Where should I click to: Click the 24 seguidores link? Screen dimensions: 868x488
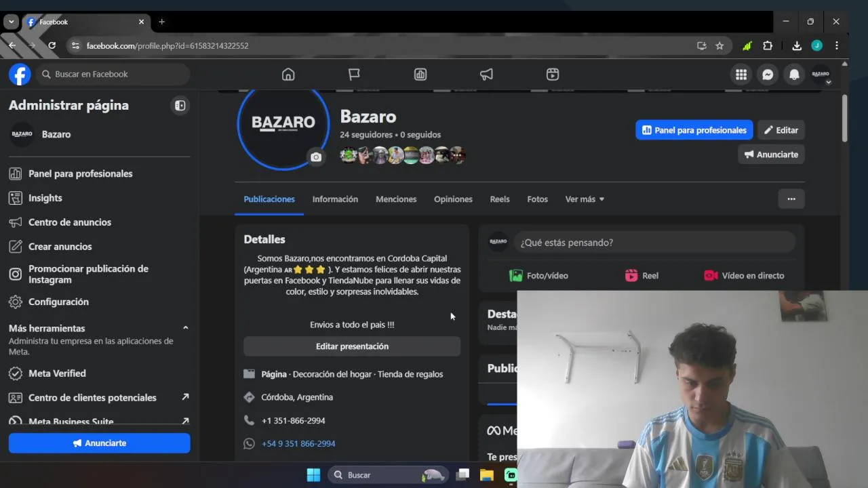(x=366, y=135)
